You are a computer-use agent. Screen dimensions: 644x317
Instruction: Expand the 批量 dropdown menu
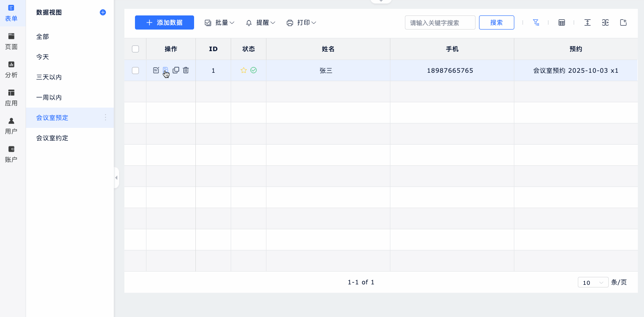[220, 22]
